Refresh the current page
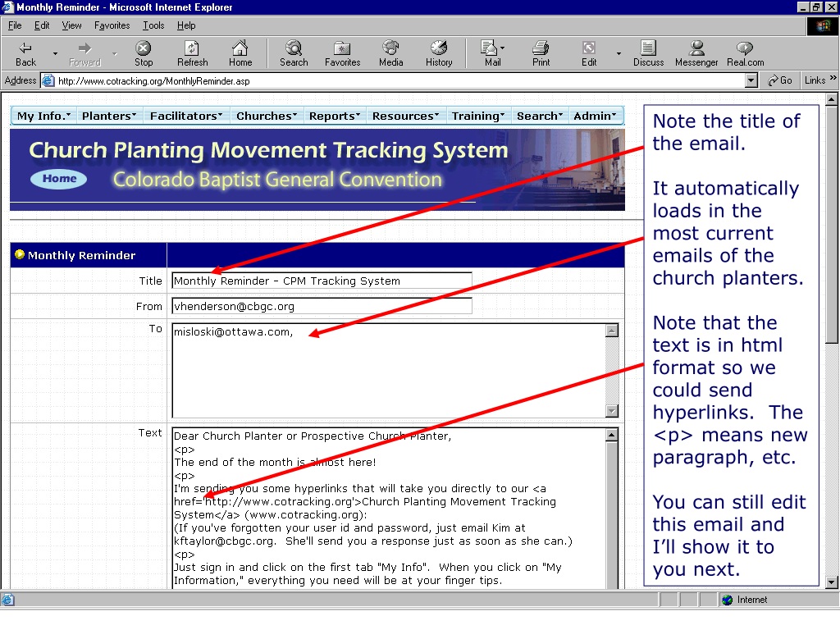 (x=192, y=53)
